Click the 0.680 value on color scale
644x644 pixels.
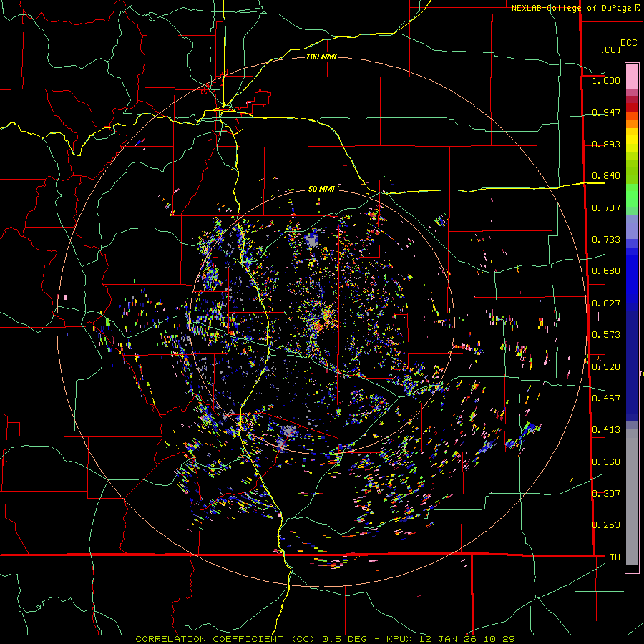tap(606, 270)
